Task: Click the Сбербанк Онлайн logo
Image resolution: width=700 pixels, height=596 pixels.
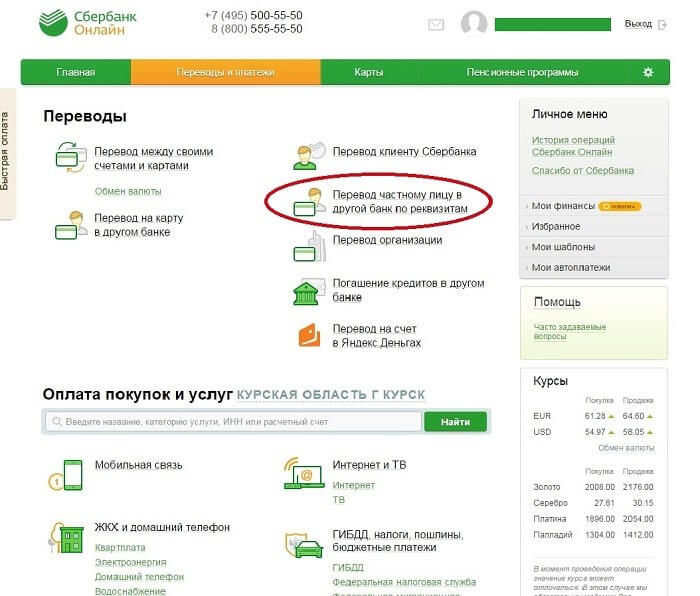Action: coord(88,23)
